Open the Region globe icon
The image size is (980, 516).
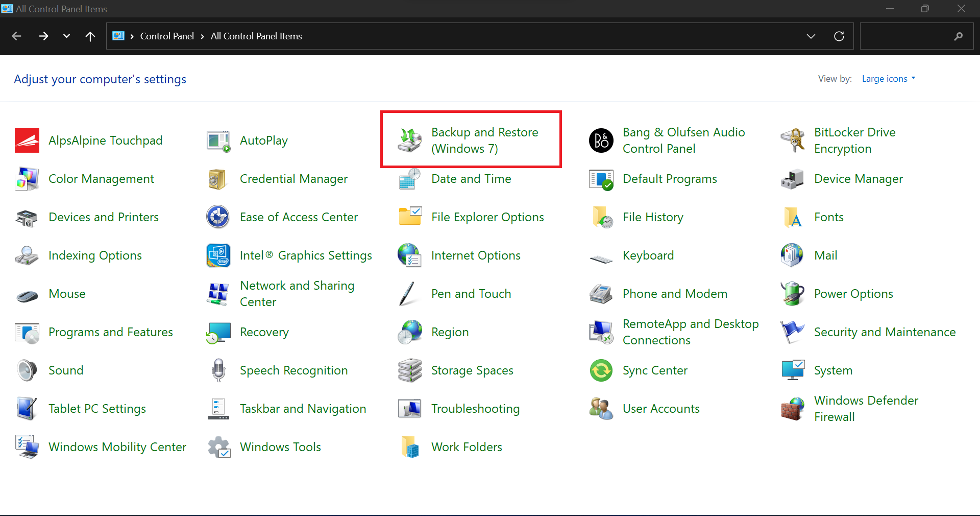click(410, 332)
